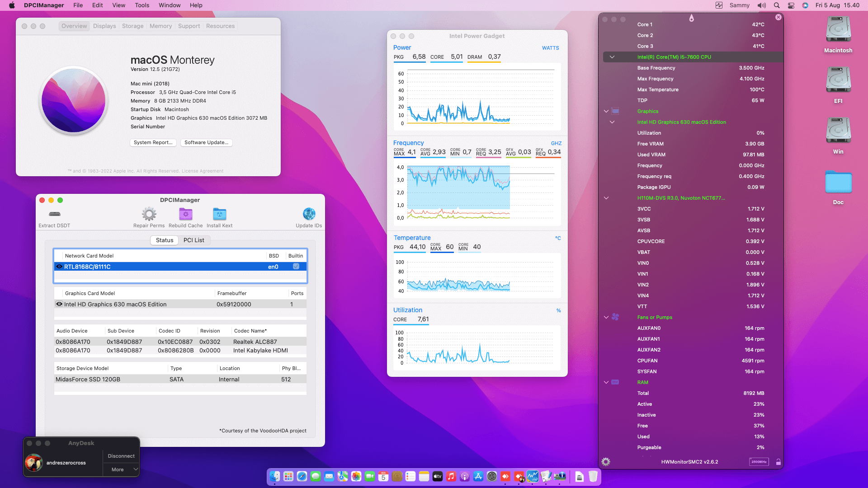
Task: Click the Extract DSDT icon
Action: (x=54, y=214)
